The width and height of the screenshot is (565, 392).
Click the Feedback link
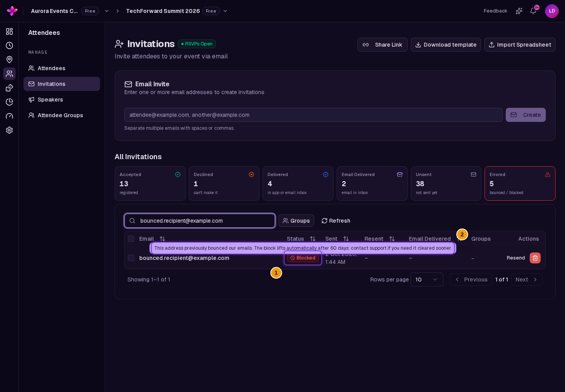pos(496,11)
